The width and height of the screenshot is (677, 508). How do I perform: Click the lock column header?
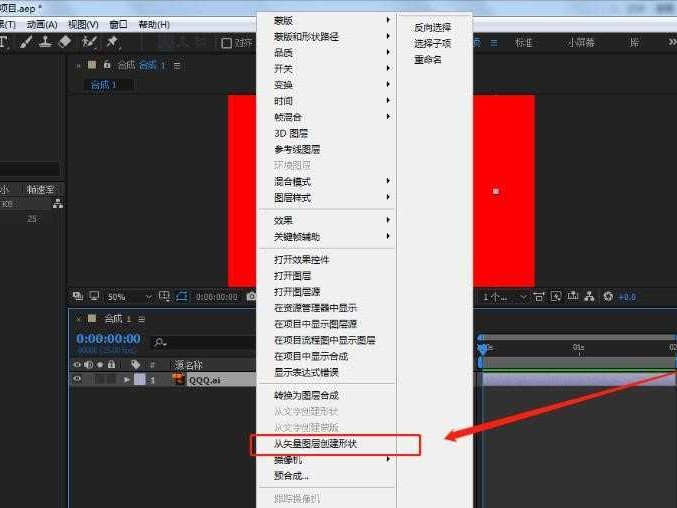[x=111, y=364]
